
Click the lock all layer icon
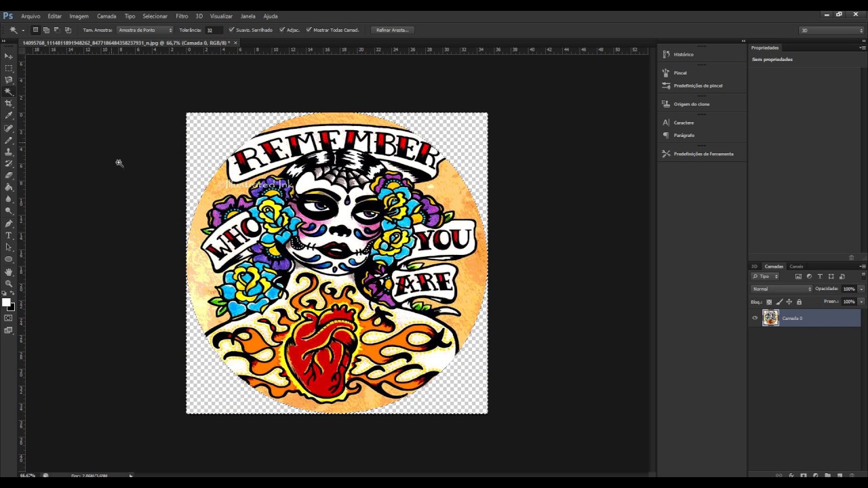click(799, 302)
